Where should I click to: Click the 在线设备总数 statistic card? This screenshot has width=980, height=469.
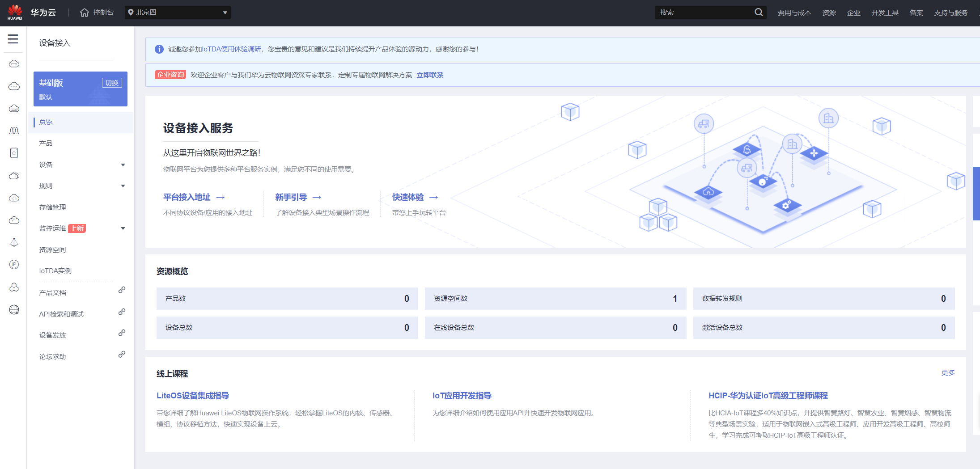tap(556, 328)
